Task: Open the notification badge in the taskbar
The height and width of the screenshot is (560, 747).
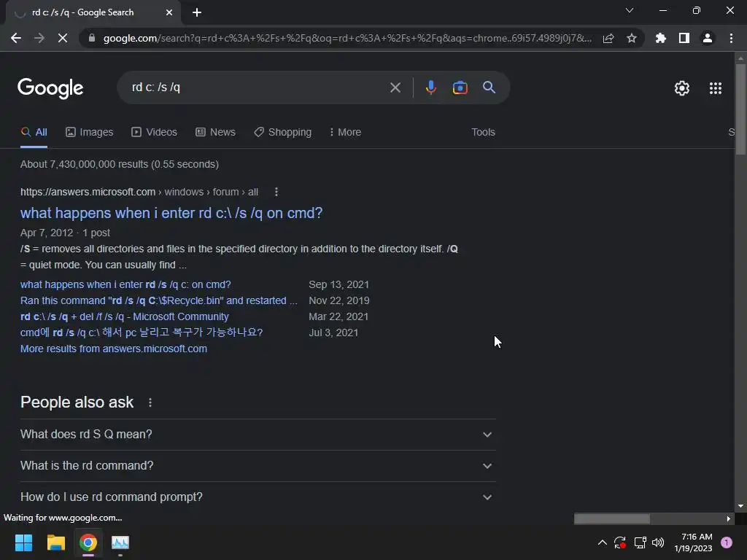Action: coord(727,542)
